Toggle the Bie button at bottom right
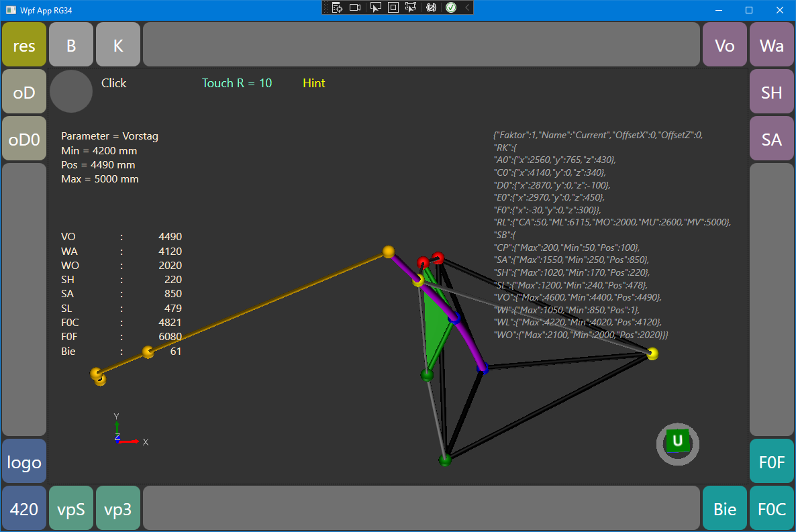Screen dimensions: 796x532 724,509
